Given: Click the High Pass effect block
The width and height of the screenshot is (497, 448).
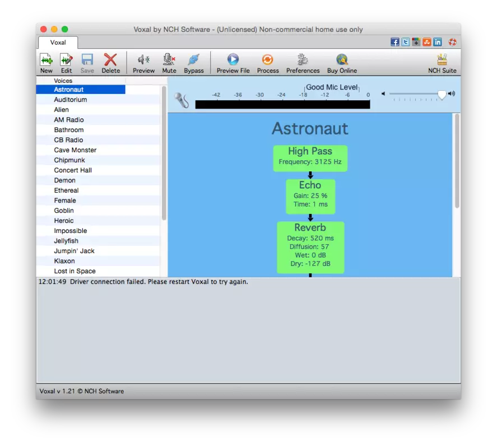Looking at the screenshot, I should [x=310, y=158].
